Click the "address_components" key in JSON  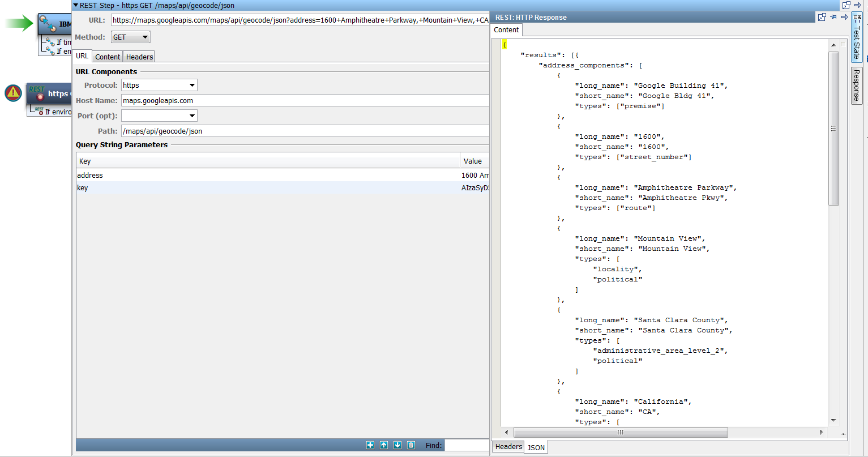pyautogui.click(x=584, y=65)
